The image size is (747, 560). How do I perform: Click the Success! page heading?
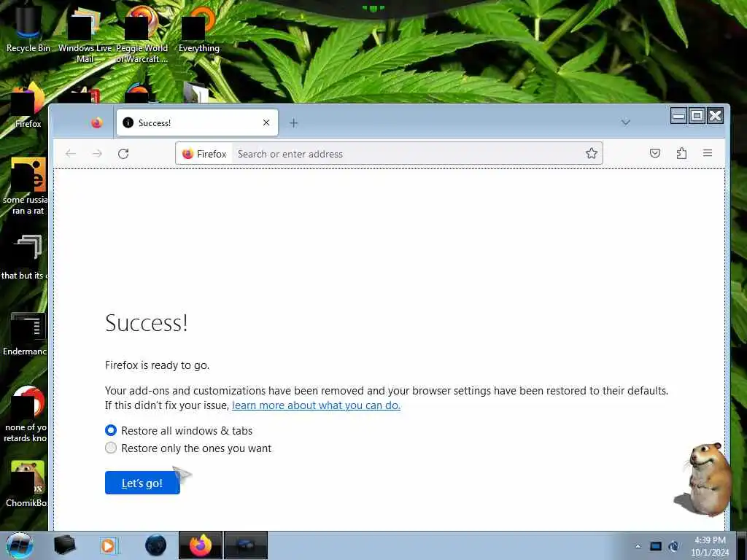click(x=146, y=323)
